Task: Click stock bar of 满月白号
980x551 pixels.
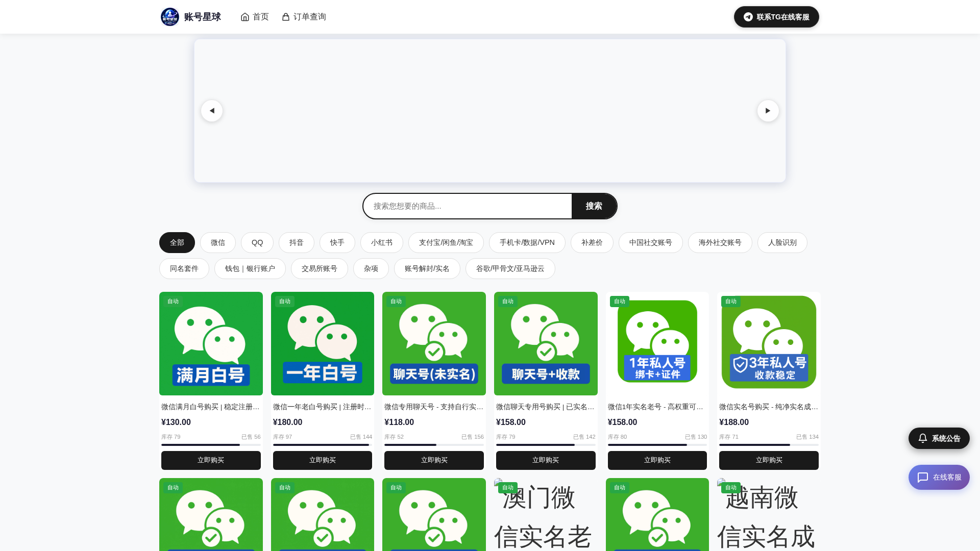Action: (x=211, y=445)
